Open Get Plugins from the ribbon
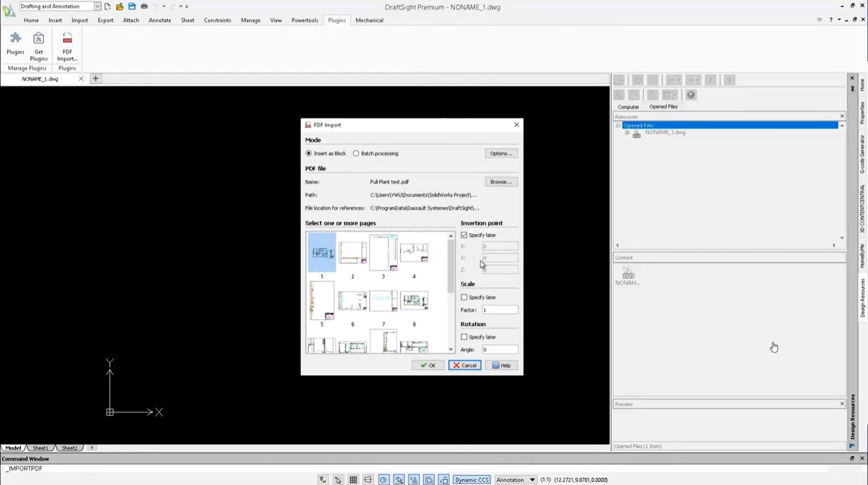868x485 pixels. coord(39,46)
